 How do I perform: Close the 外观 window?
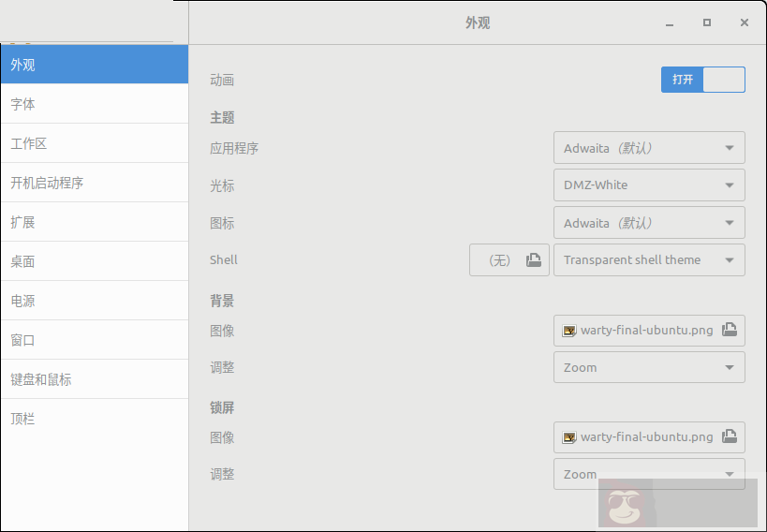pos(745,22)
